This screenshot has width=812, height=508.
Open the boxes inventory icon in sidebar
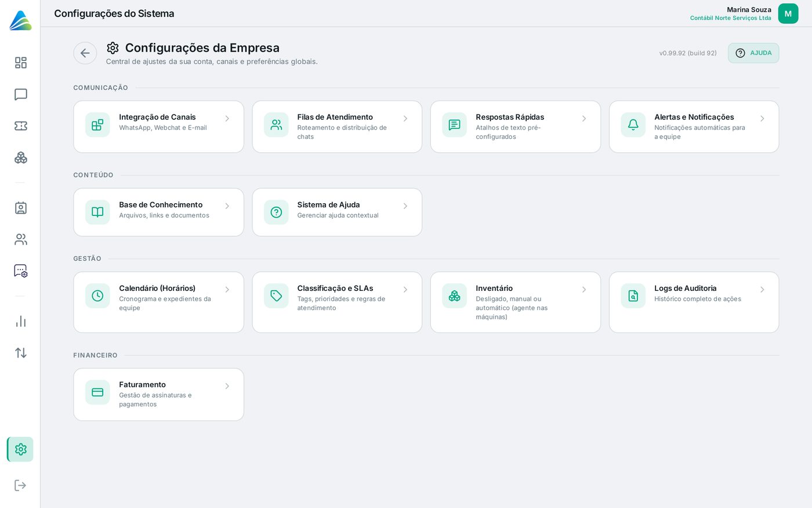[21, 157]
